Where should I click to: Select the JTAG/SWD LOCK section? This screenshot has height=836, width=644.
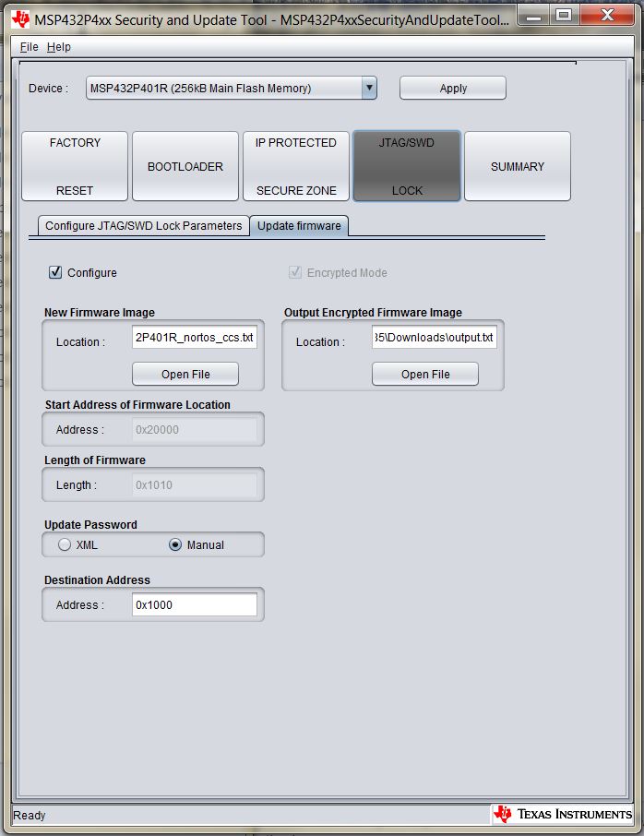point(407,166)
